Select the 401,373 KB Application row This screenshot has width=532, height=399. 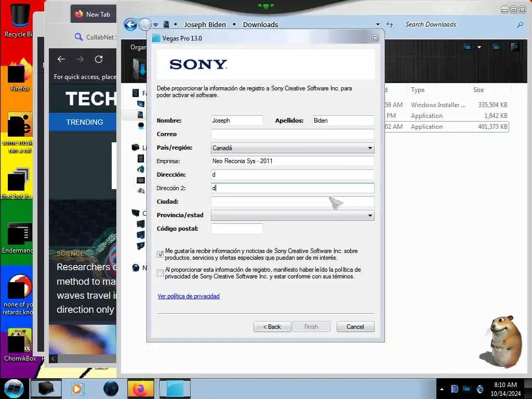pyautogui.click(x=446, y=127)
